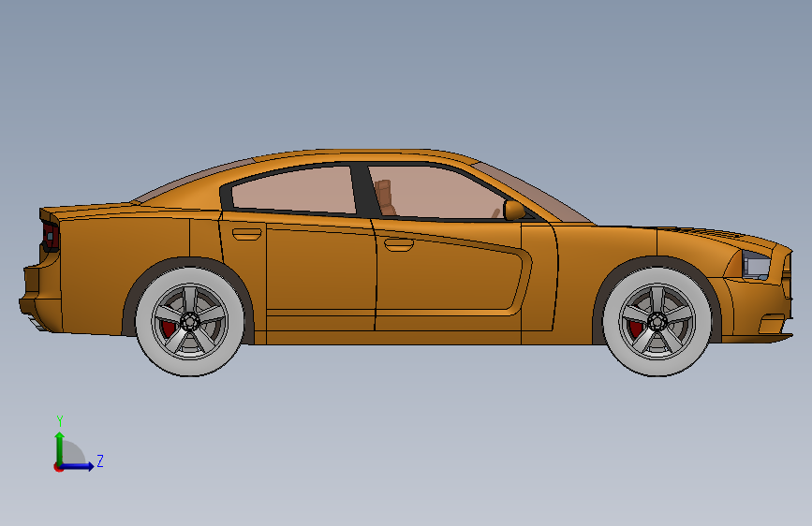Select the rear taillight
The image size is (812, 526).
51,237
